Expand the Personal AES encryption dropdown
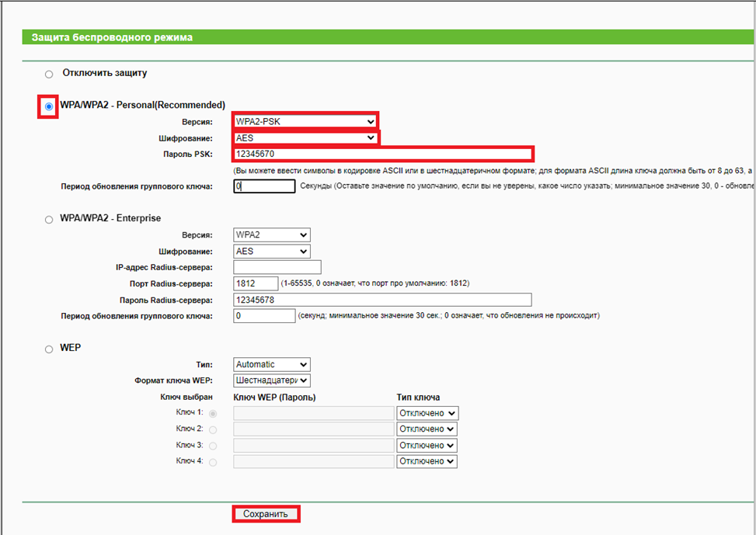The width and height of the screenshot is (756, 535). click(x=305, y=137)
